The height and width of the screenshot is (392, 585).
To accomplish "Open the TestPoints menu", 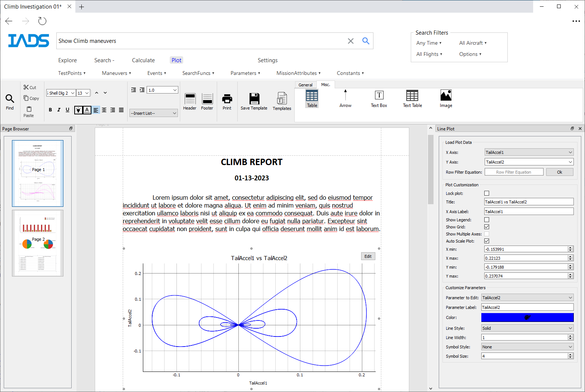I will (x=72, y=73).
